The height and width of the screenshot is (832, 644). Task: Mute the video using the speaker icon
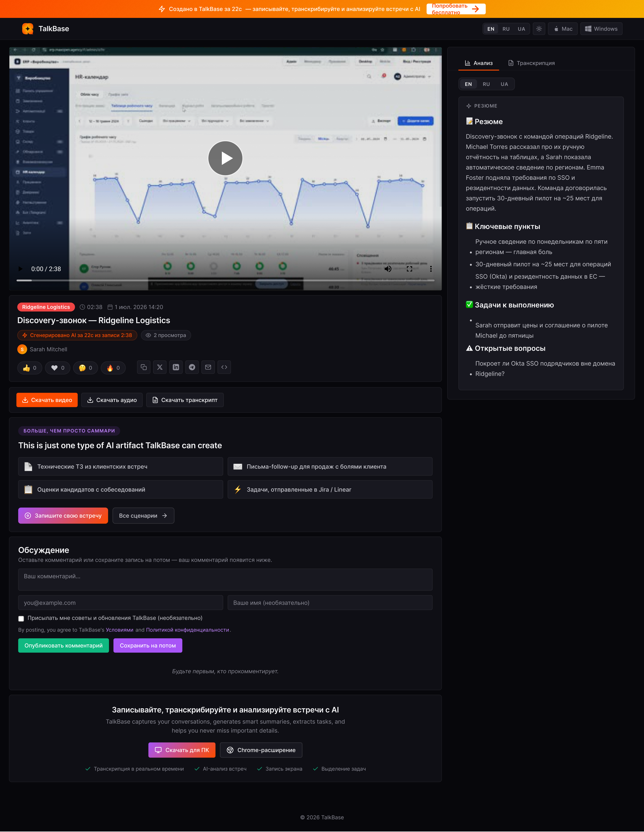388,269
